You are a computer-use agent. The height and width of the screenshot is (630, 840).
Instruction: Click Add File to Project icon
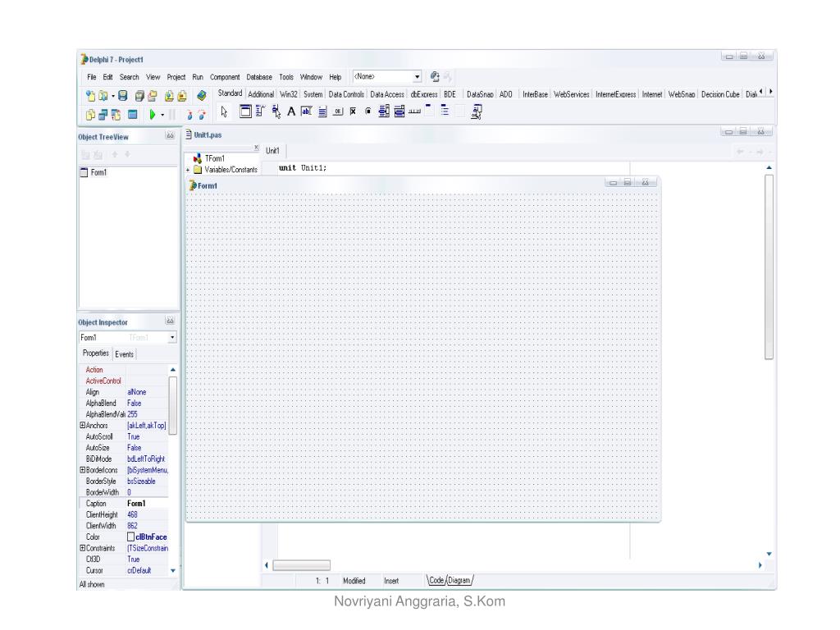click(x=169, y=96)
